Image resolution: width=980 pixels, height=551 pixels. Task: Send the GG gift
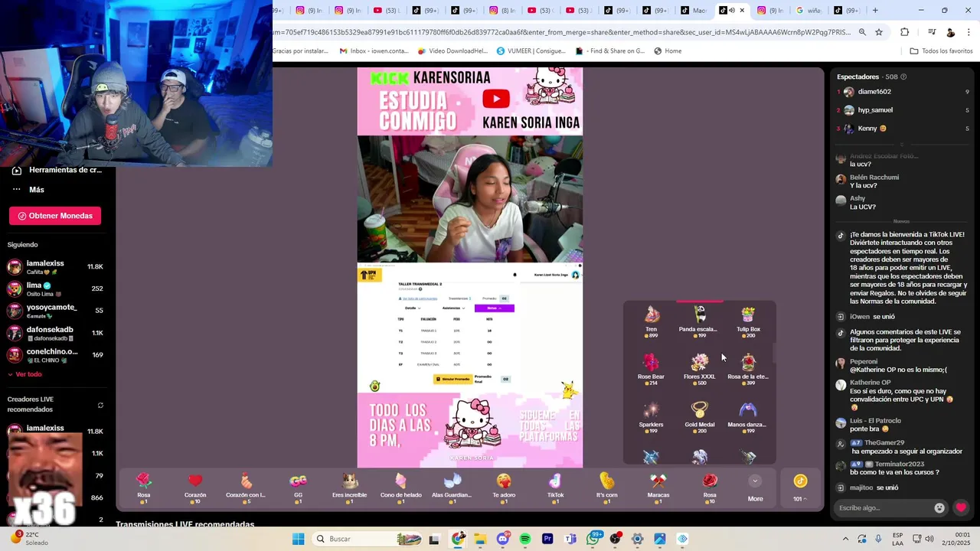tap(299, 487)
